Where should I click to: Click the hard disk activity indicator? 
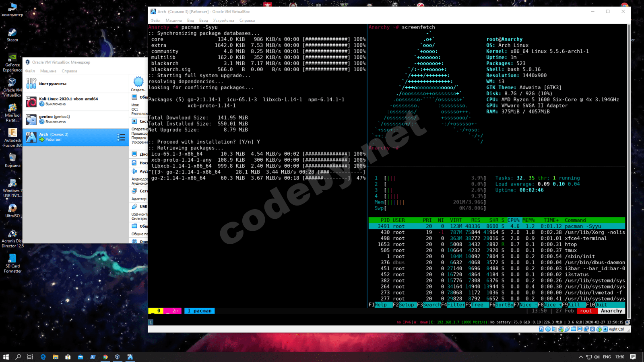pyautogui.click(x=541, y=329)
